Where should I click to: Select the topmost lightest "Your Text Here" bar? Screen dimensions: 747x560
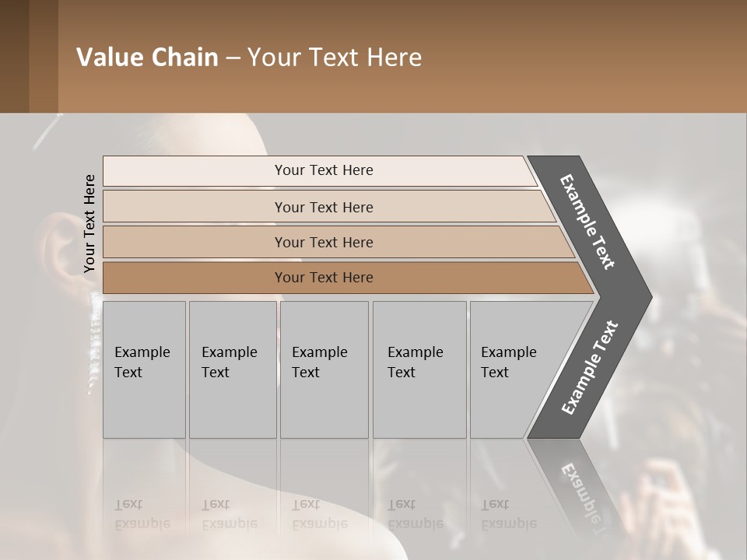(x=323, y=170)
